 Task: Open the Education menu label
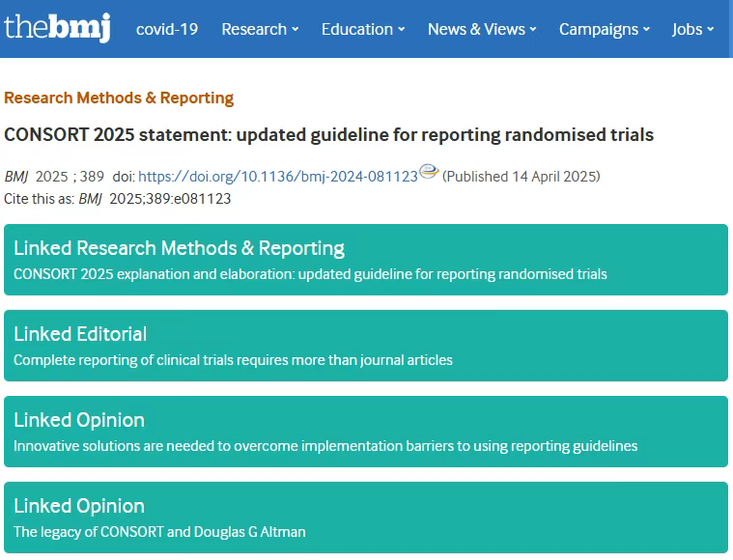pos(357,29)
